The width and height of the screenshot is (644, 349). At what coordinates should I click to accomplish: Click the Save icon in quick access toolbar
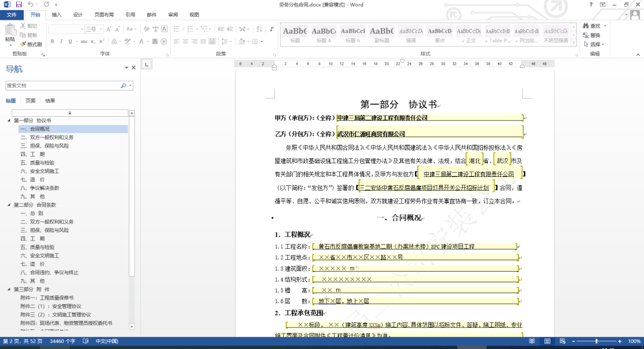19,5
